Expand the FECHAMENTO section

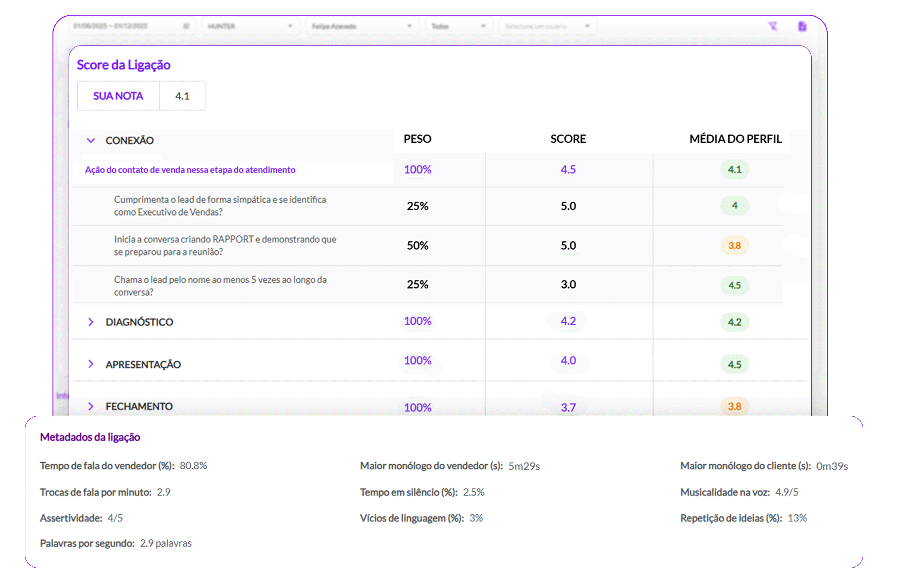click(x=91, y=406)
